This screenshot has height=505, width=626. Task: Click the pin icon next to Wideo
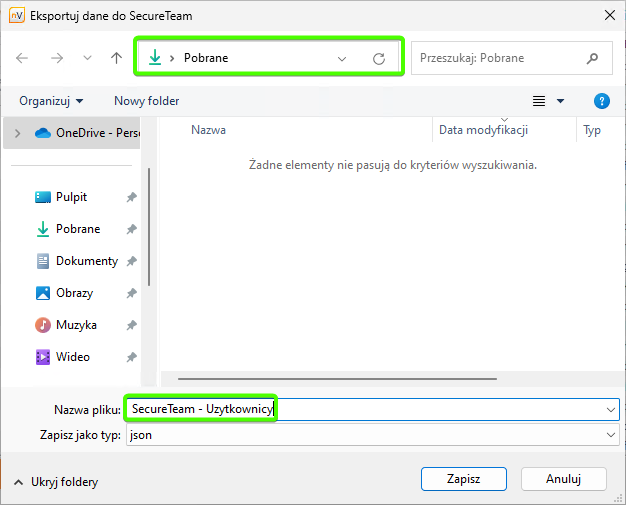132,356
